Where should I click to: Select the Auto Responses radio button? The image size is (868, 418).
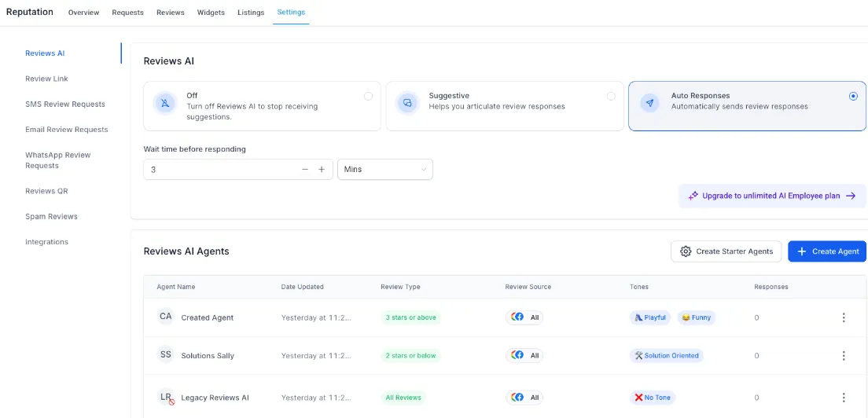(x=853, y=96)
